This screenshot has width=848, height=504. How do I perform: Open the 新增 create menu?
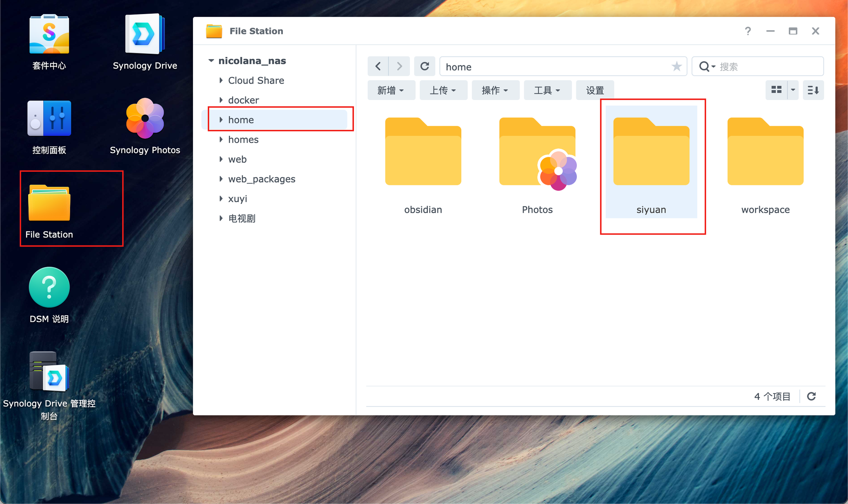click(x=391, y=90)
